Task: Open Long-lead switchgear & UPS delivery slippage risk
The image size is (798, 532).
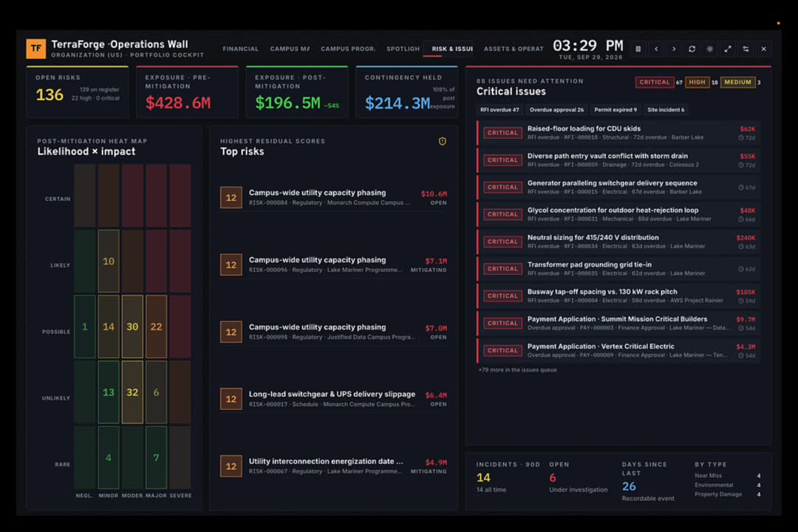Action: 334,399
